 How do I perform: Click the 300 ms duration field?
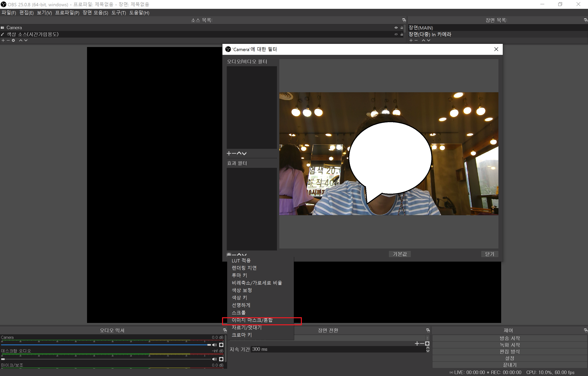click(338, 349)
